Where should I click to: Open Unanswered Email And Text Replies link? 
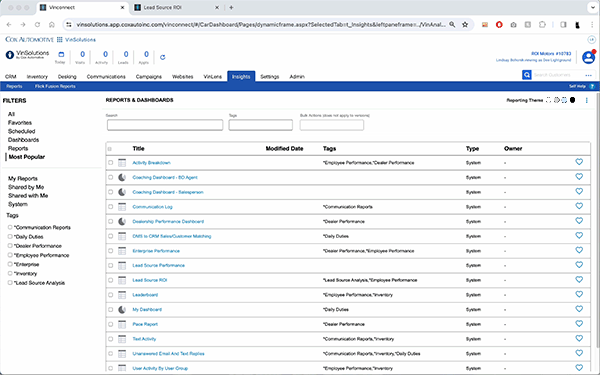coord(168,354)
